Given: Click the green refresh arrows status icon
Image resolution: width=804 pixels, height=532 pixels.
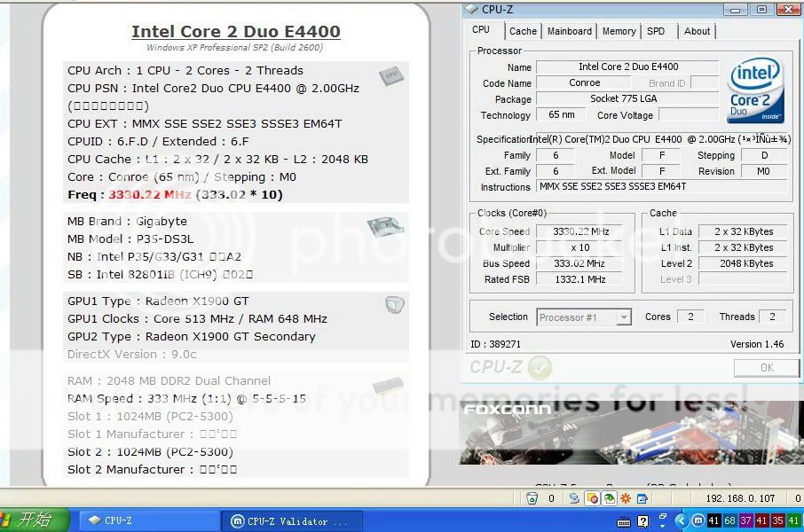Looking at the screenshot, I should click(x=609, y=498).
